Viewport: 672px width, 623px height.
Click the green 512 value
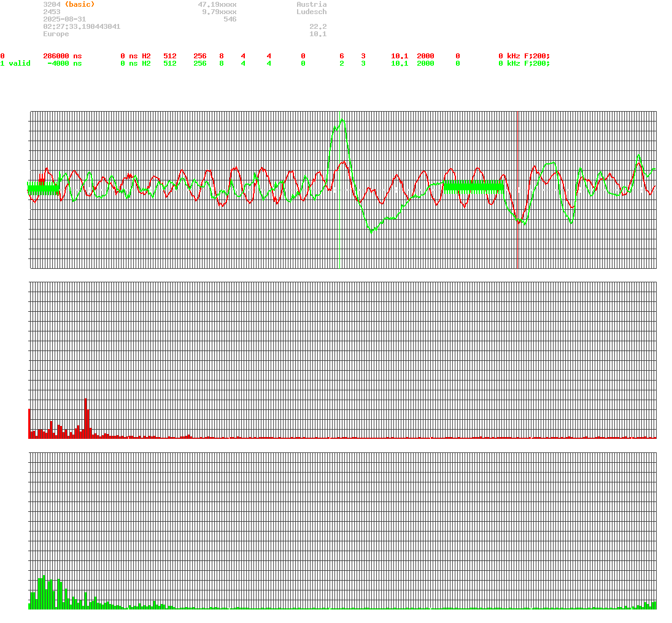170,63
